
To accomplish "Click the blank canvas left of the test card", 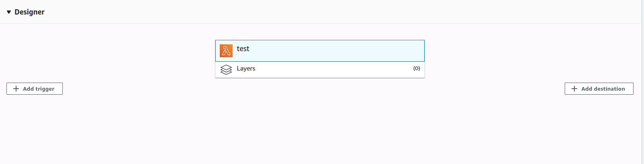I will [121, 56].
